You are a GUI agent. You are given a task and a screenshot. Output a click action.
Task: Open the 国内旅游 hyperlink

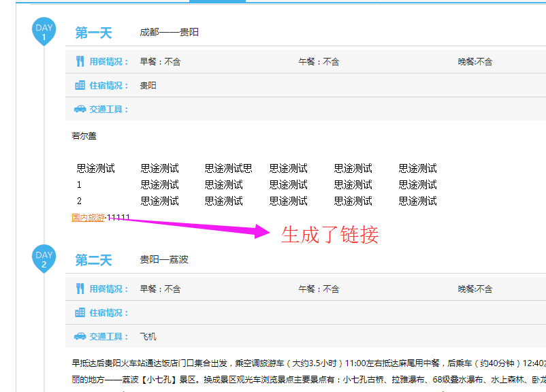[89, 218]
